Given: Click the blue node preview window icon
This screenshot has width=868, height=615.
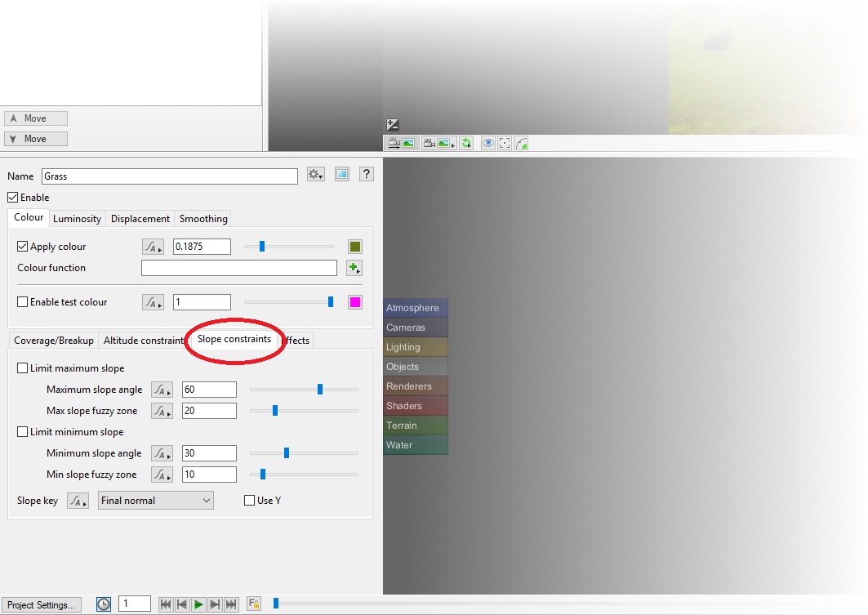Looking at the screenshot, I should click(x=342, y=174).
